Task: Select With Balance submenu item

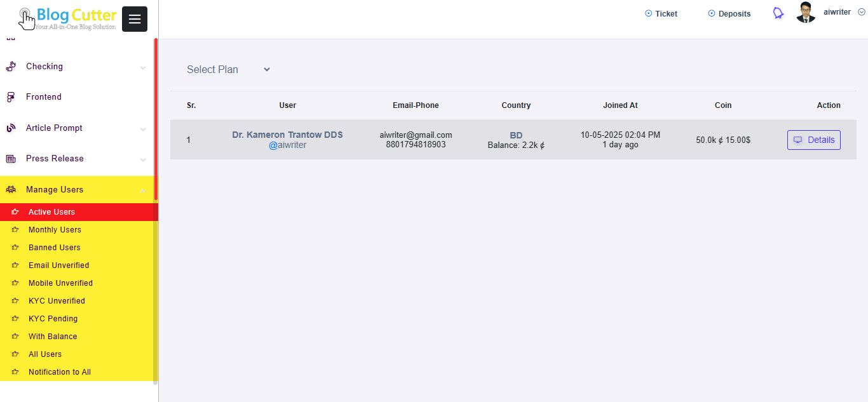Action: click(78, 337)
